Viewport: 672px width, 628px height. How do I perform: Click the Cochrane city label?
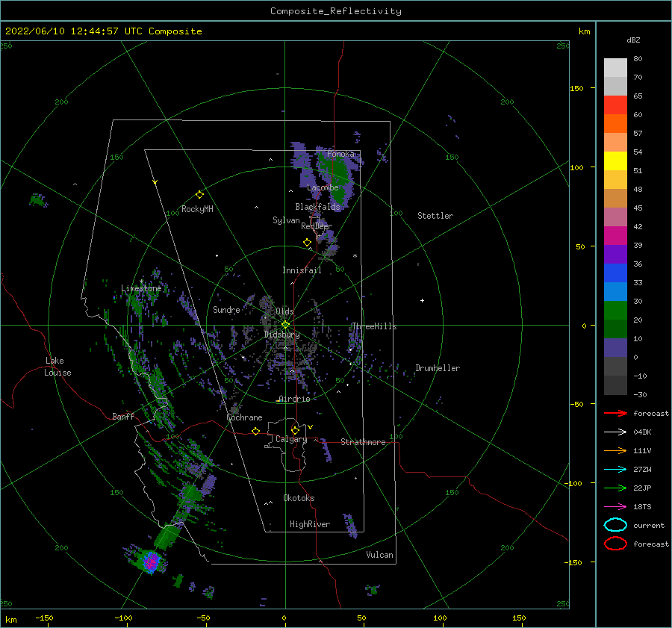[x=244, y=417]
